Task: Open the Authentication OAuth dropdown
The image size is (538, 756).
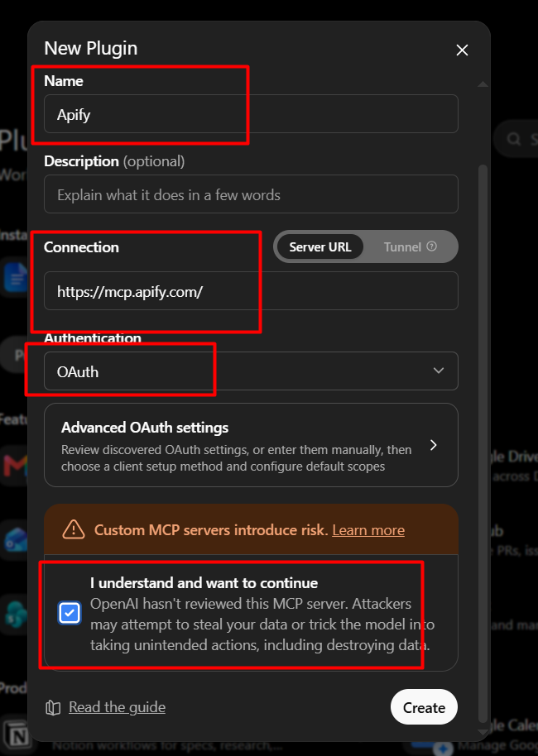Action: click(x=251, y=371)
